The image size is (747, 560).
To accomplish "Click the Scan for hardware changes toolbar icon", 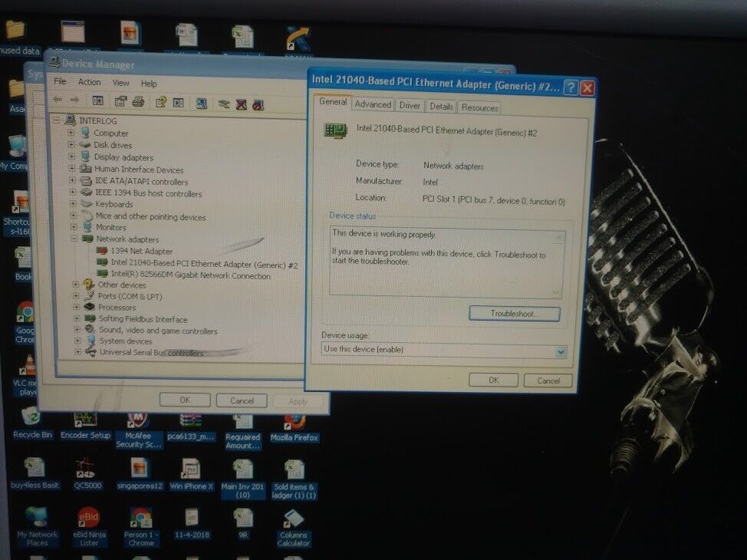I will [x=202, y=104].
